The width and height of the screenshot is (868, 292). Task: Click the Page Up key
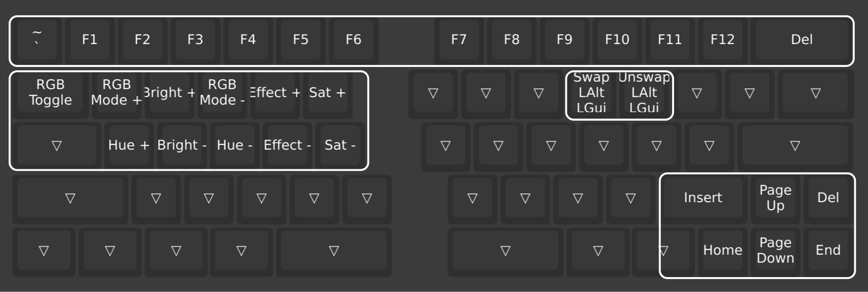(x=775, y=198)
